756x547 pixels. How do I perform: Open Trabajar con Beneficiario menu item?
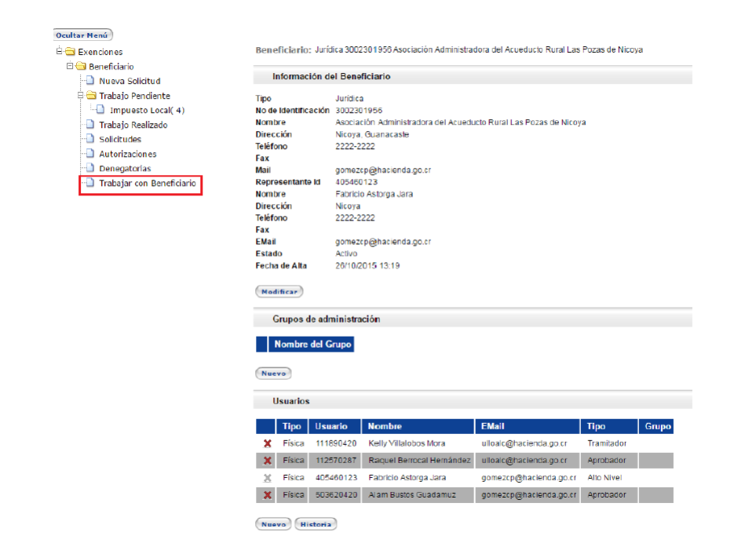(147, 184)
